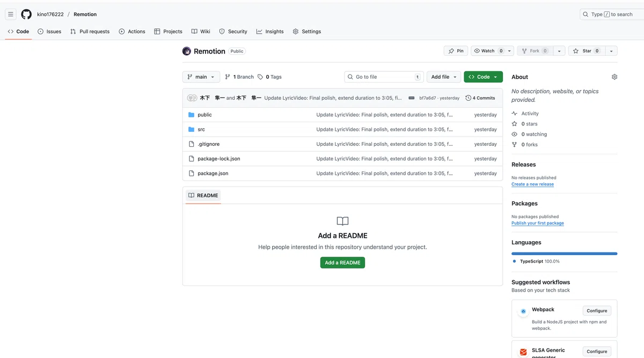Screen dimensions: 644x358
Task: View the Insights tab
Action: 270,32
